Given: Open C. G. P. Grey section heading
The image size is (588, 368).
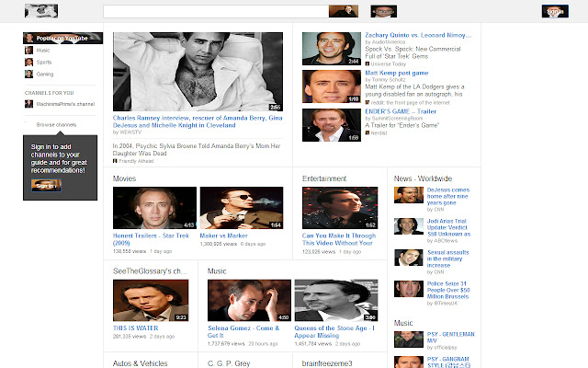Looking at the screenshot, I should coord(229,363).
